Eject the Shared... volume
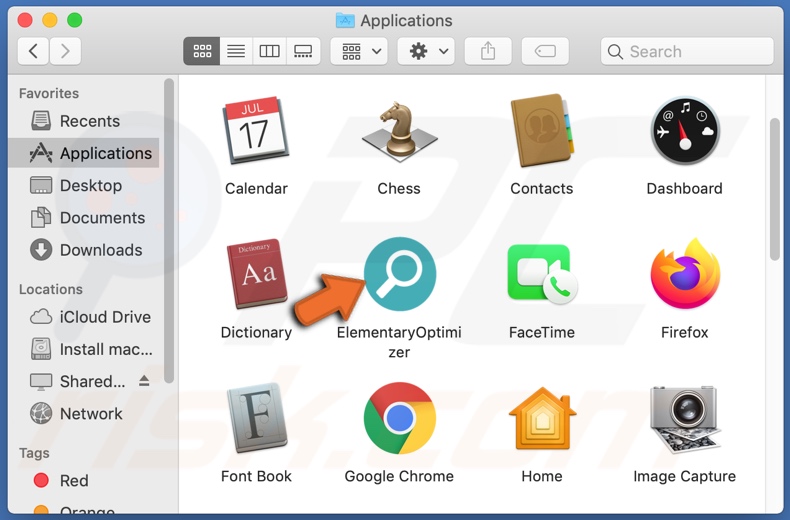This screenshot has width=790, height=520. click(144, 381)
